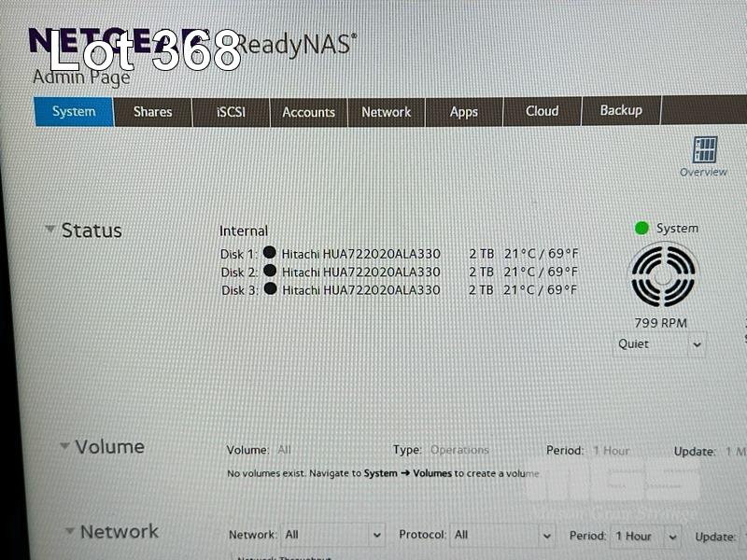Collapse the Status section

point(50,230)
